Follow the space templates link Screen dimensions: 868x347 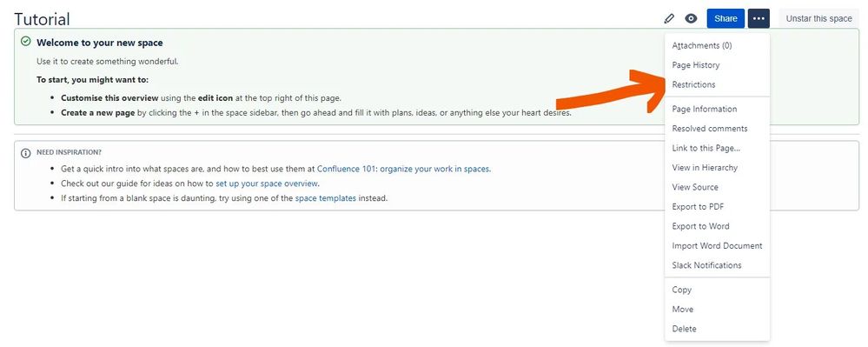(x=326, y=198)
